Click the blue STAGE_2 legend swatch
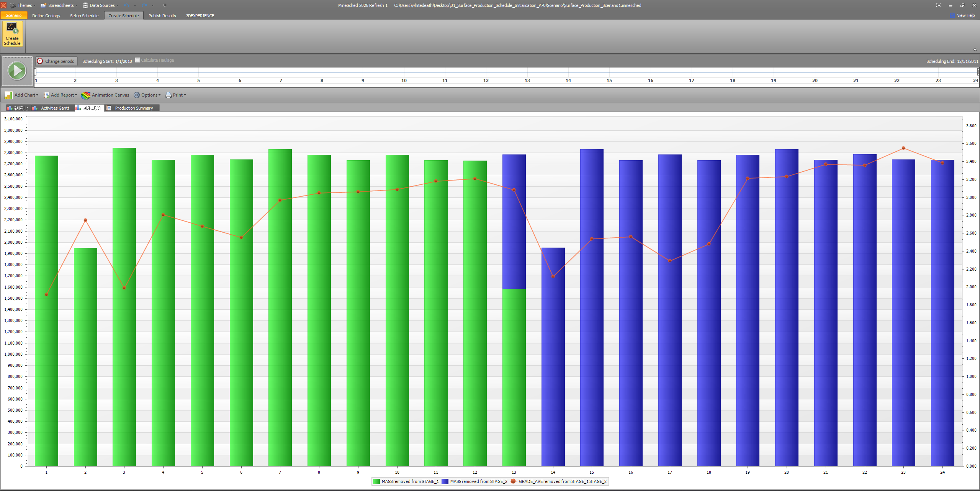Viewport: 980px width, 491px height. tap(445, 481)
